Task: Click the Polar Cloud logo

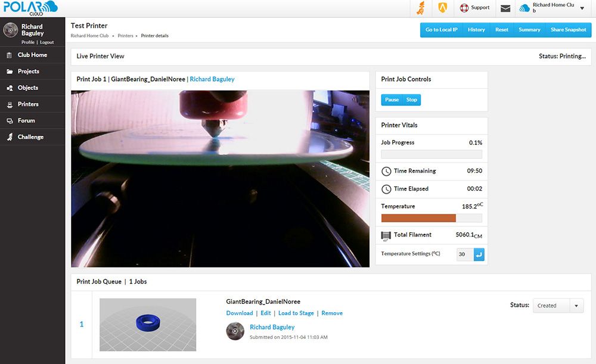Action: click(x=30, y=8)
